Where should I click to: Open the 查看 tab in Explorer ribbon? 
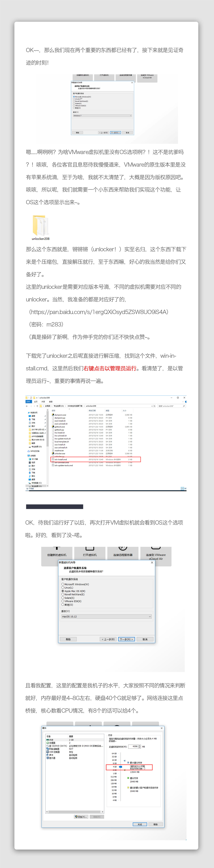(x=51, y=402)
